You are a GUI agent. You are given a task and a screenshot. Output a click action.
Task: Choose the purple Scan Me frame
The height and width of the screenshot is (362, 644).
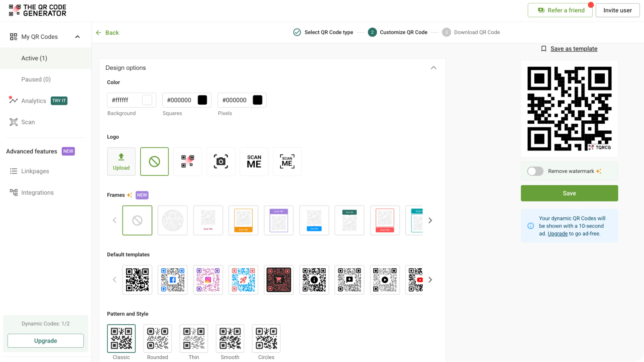tap(279, 220)
